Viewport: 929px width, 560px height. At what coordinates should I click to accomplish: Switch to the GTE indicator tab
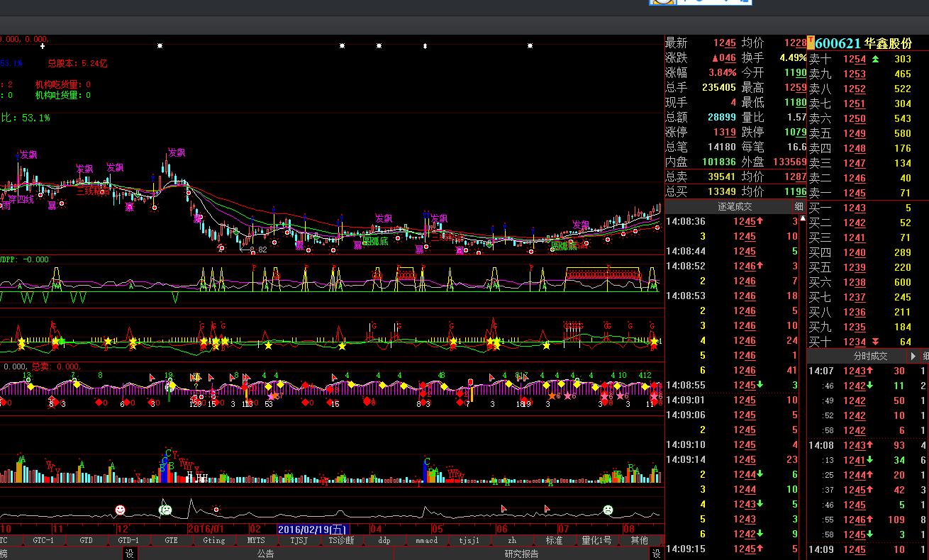[x=171, y=540]
